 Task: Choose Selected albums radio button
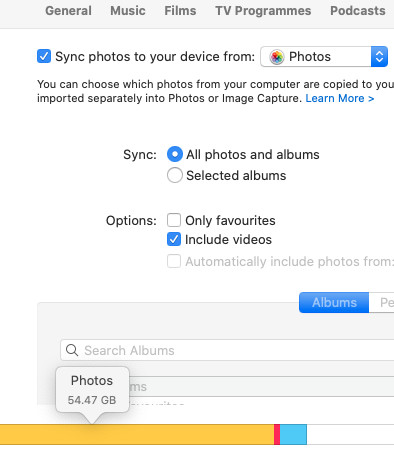(x=175, y=175)
